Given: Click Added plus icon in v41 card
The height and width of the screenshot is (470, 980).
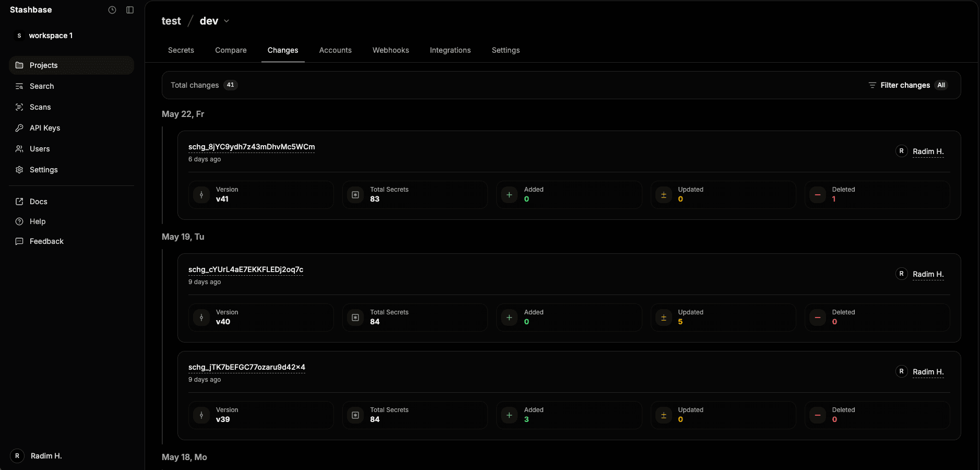Looking at the screenshot, I should coord(509,195).
